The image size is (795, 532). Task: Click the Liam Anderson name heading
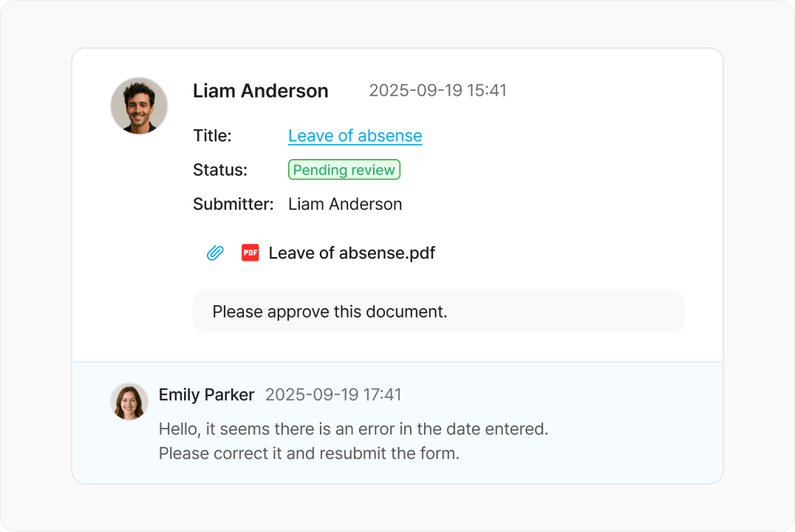coord(260,91)
